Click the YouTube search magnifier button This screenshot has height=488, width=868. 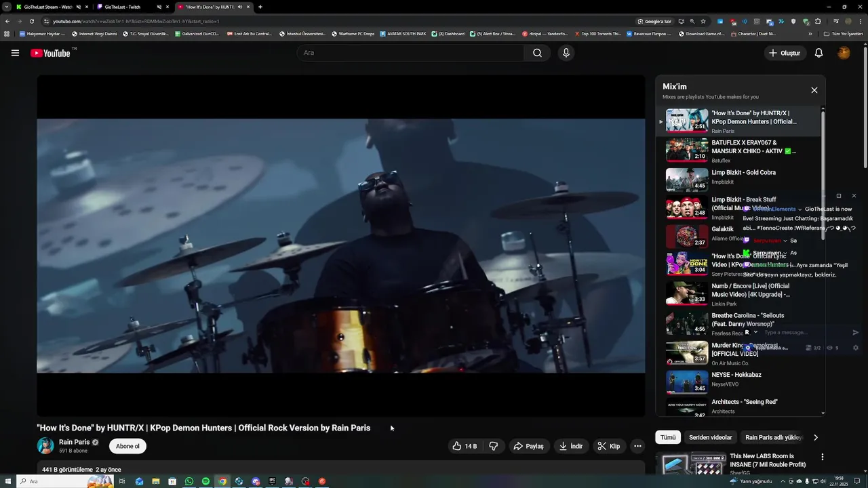(537, 53)
